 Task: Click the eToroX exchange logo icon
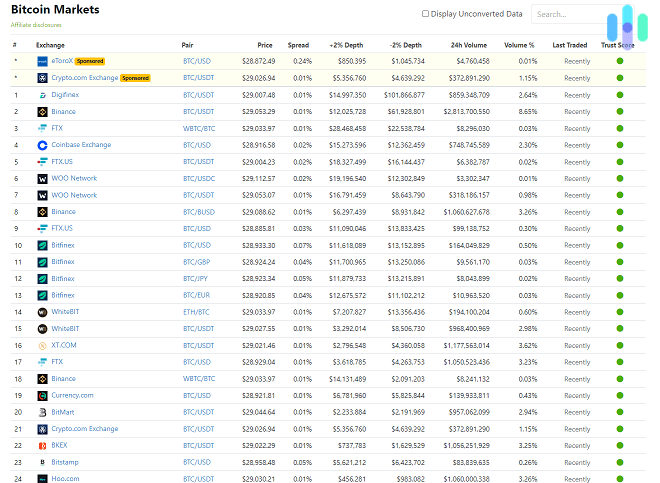(x=42, y=62)
